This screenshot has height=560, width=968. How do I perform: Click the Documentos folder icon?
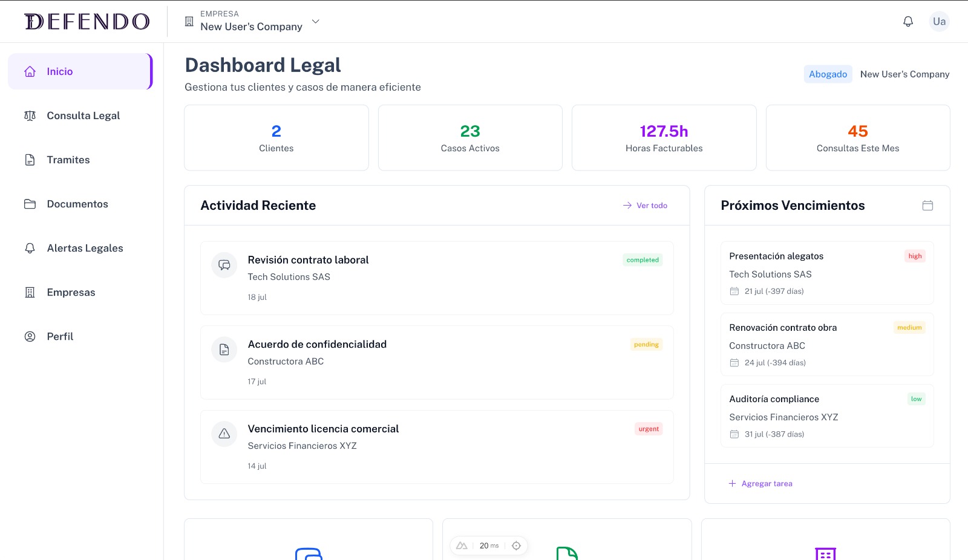(30, 204)
